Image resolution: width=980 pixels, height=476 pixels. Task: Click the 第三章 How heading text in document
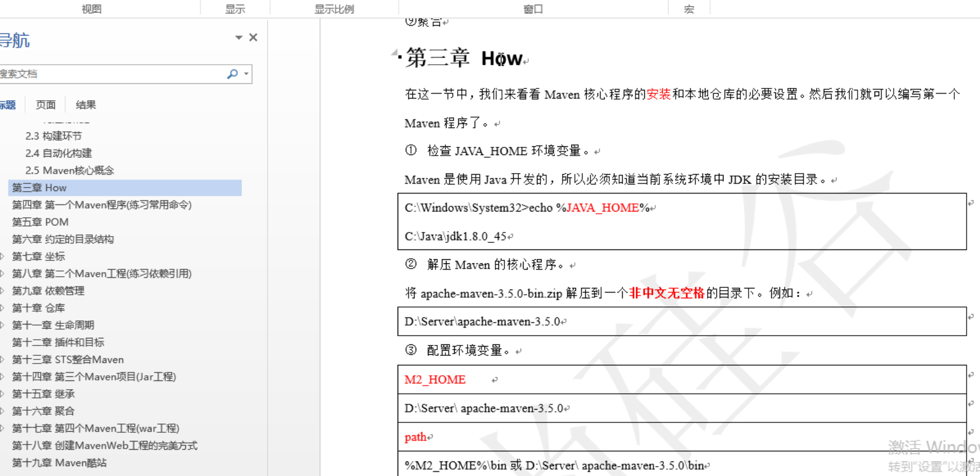point(464,58)
